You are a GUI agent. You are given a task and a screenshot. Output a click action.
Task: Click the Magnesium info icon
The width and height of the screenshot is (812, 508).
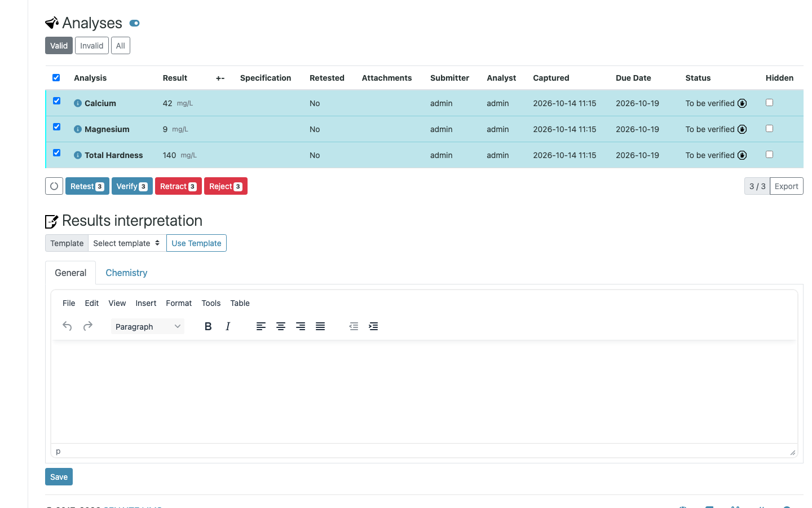click(x=78, y=129)
